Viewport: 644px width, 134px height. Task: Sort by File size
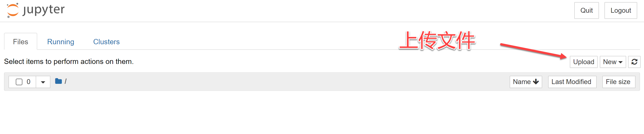(x=618, y=82)
